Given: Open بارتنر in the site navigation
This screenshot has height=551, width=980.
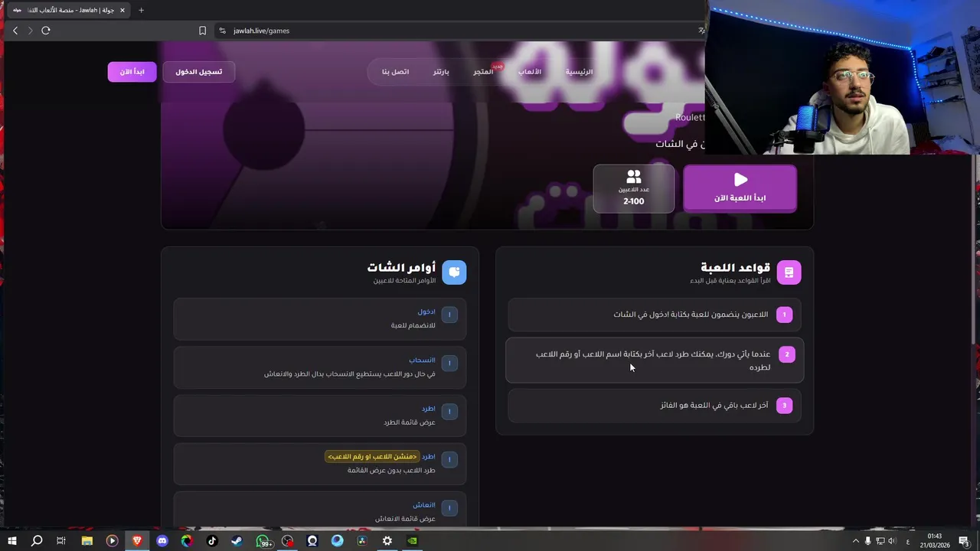Looking at the screenshot, I should (x=441, y=71).
